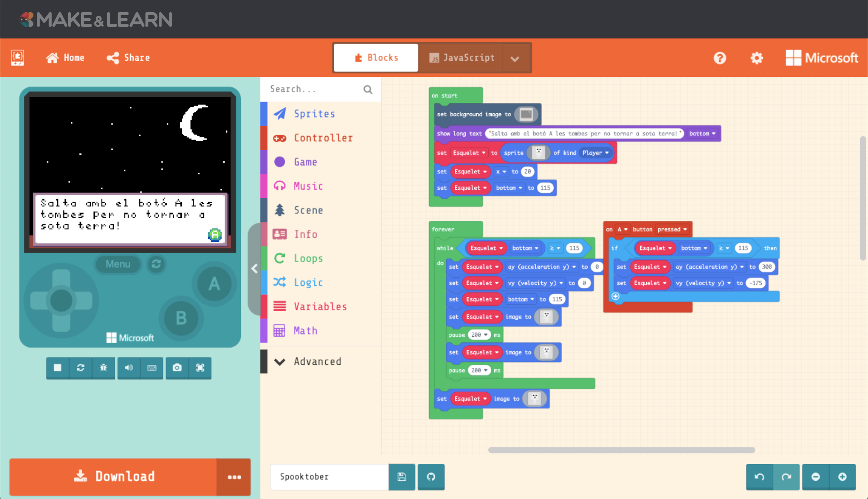The width and height of the screenshot is (868, 499).
Task: Expand the Advanced toolbox categories
Action: point(317,361)
